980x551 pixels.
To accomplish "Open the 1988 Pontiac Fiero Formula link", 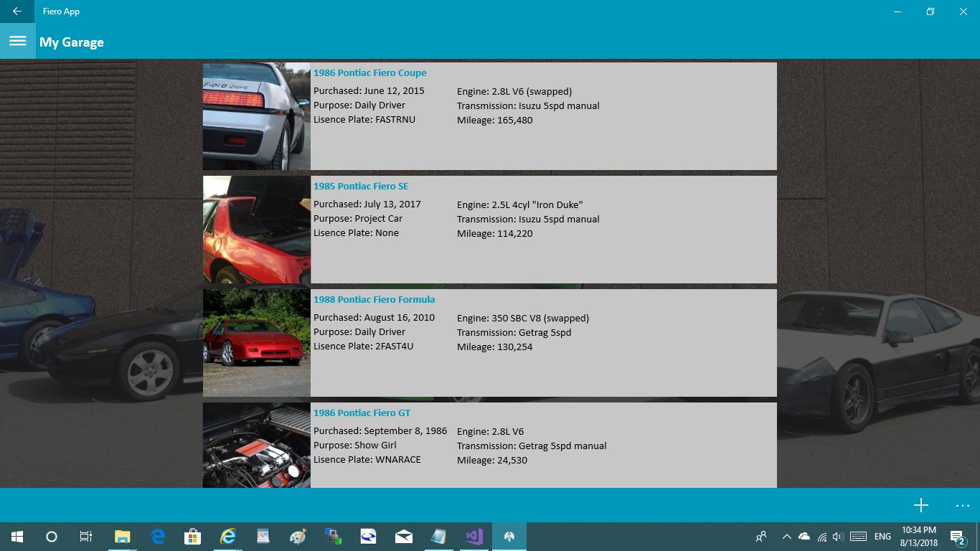I will (374, 299).
